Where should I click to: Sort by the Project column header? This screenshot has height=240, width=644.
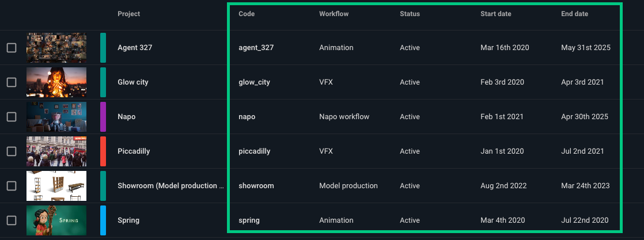click(x=128, y=14)
